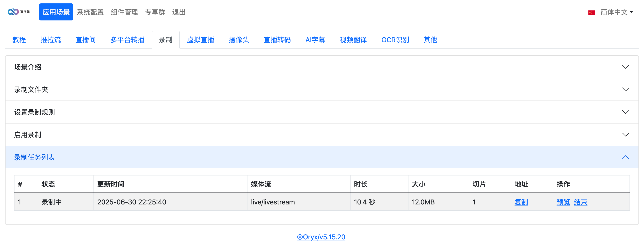Viewport: 644px width, 250px height.
Task: Click the chevron arrow of 启用录制
Action: click(625, 135)
